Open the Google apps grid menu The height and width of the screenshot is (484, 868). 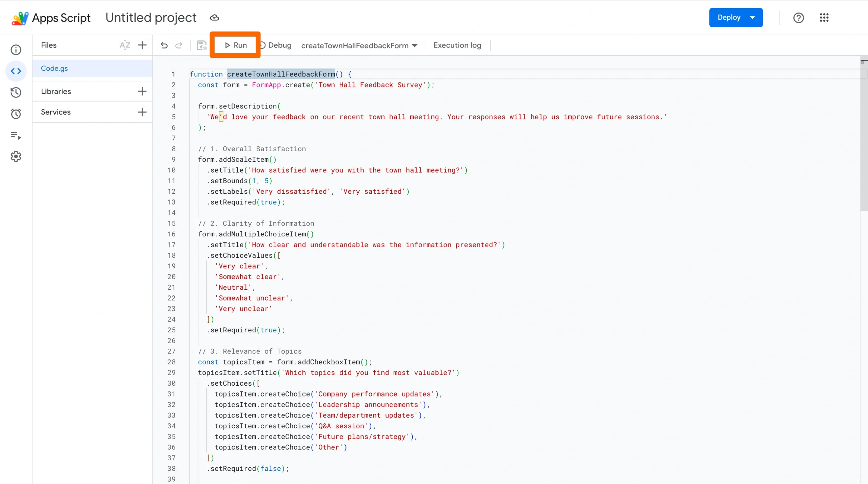[x=825, y=17]
